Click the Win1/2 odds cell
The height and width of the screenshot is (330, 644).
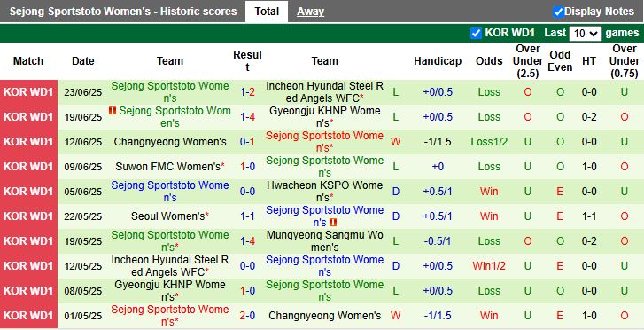tap(489, 266)
